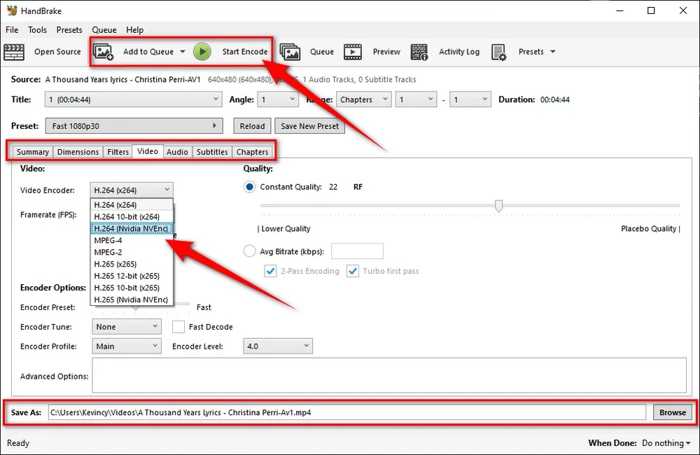The width and height of the screenshot is (700, 455).
Task: Open the Help menu
Action: [x=135, y=30]
